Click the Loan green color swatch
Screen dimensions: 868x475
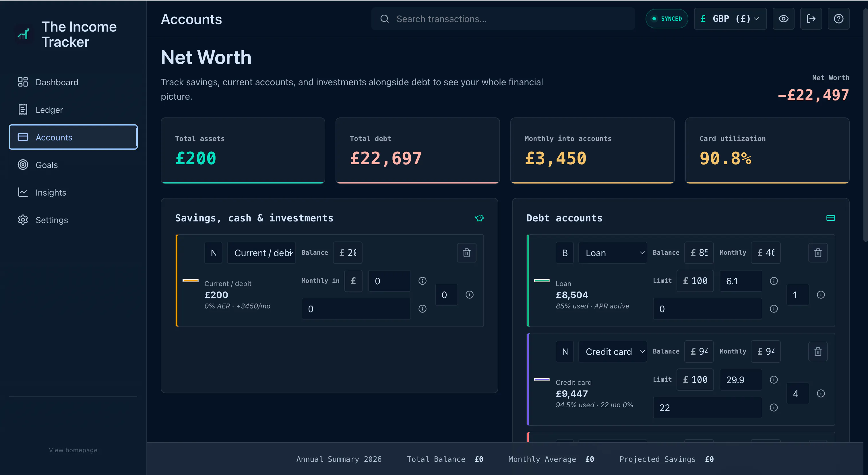[542, 281]
